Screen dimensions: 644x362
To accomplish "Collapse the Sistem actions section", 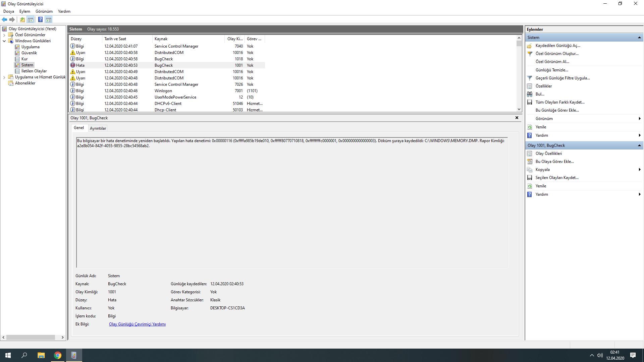I will pos(639,38).
